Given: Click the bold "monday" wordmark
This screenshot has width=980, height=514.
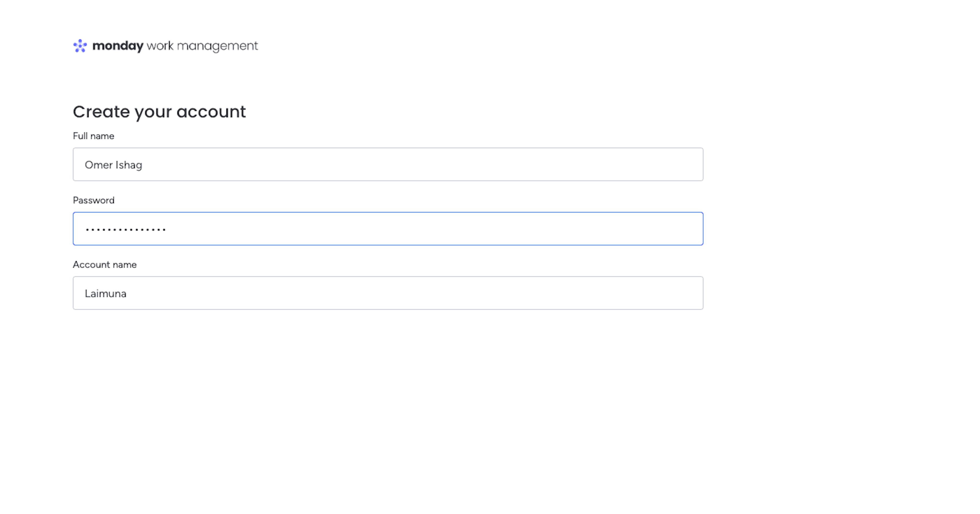Looking at the screenshot, I should point(118,46).
